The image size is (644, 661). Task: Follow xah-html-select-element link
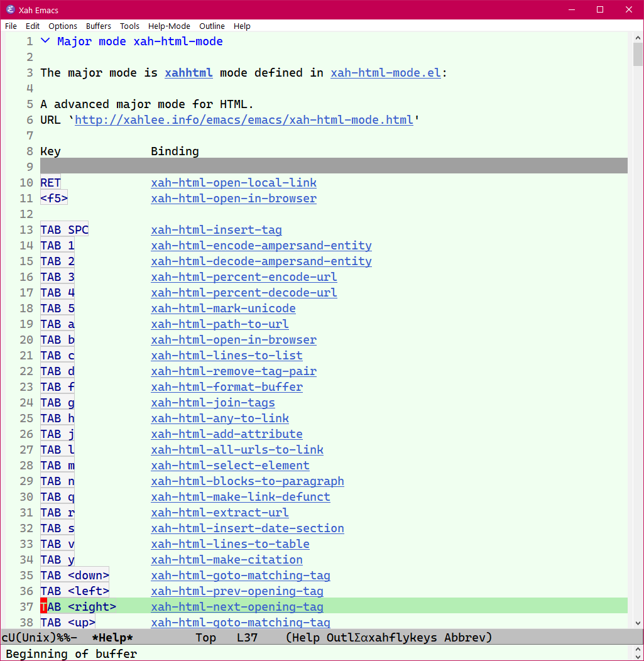(x=230, y=466)
